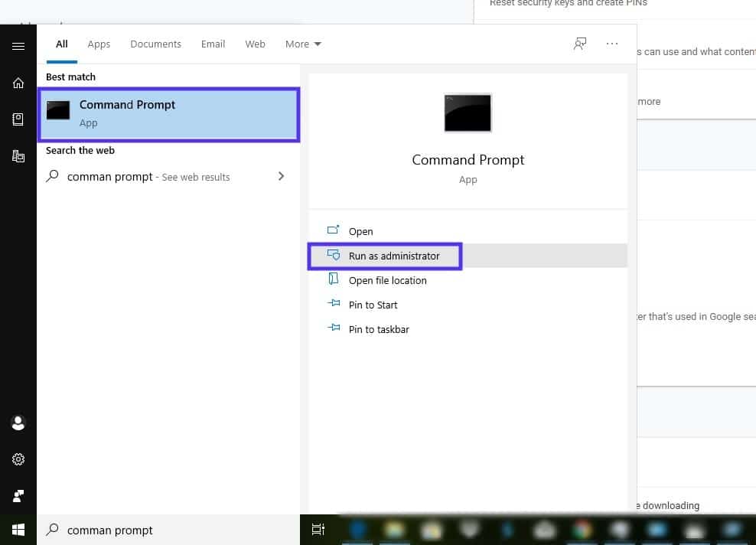756x545 pixels.
Task: Click Open to launch Command Prompt
Action: [x=360, y=231]
